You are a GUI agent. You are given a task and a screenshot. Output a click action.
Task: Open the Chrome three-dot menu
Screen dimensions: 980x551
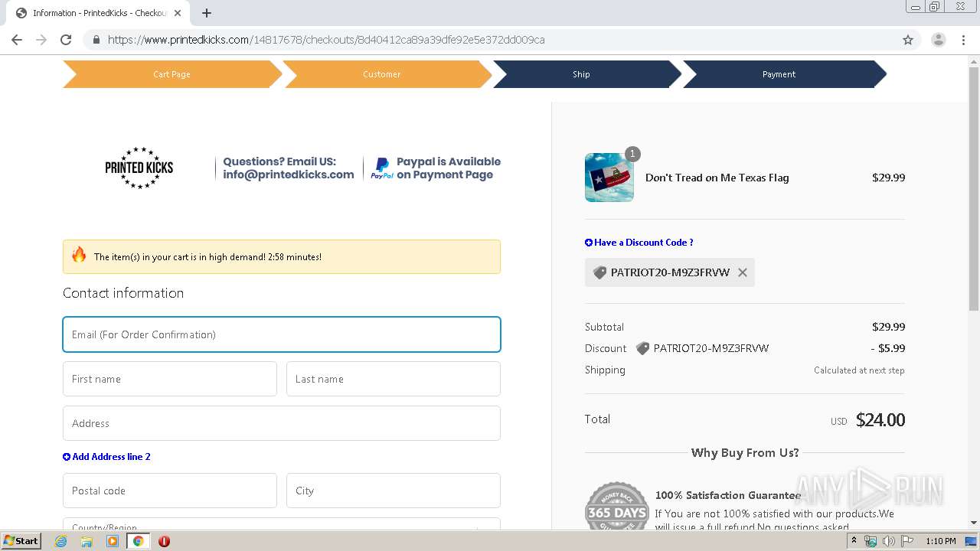pos(964,40)
